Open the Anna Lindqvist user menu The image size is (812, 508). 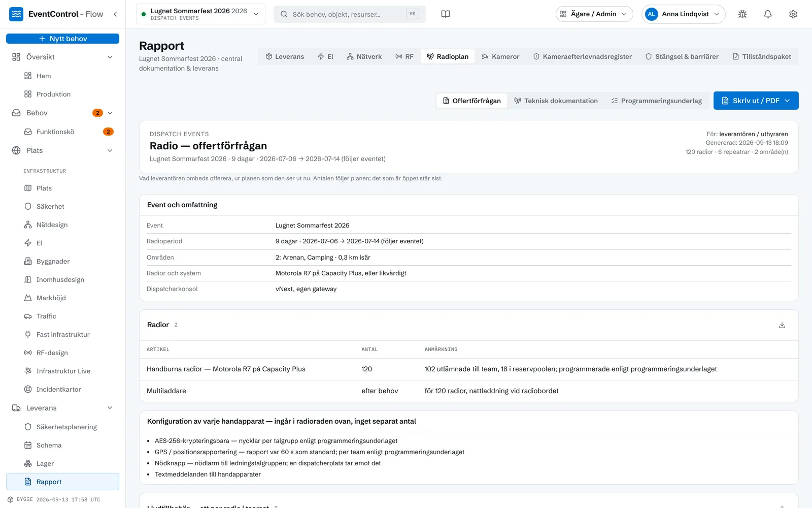[683, 14]
